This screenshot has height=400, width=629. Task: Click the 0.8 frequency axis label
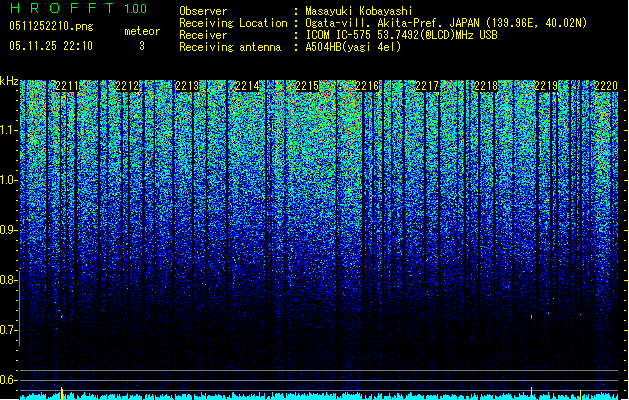[7, 280]
